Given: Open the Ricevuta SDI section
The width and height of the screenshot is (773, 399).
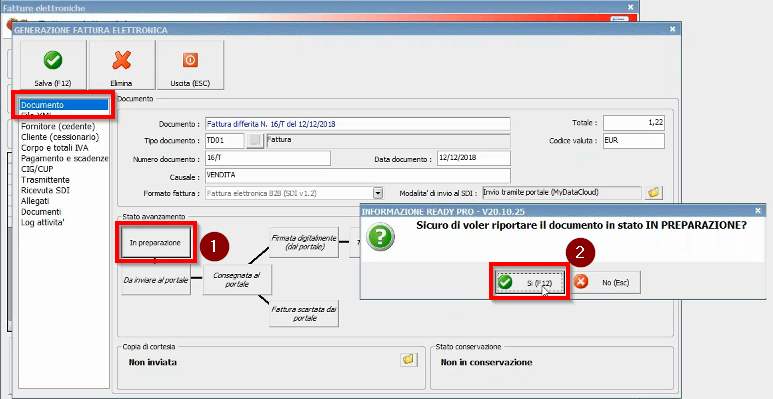Looking at the screenshot, I should click(x=45, y=190).
